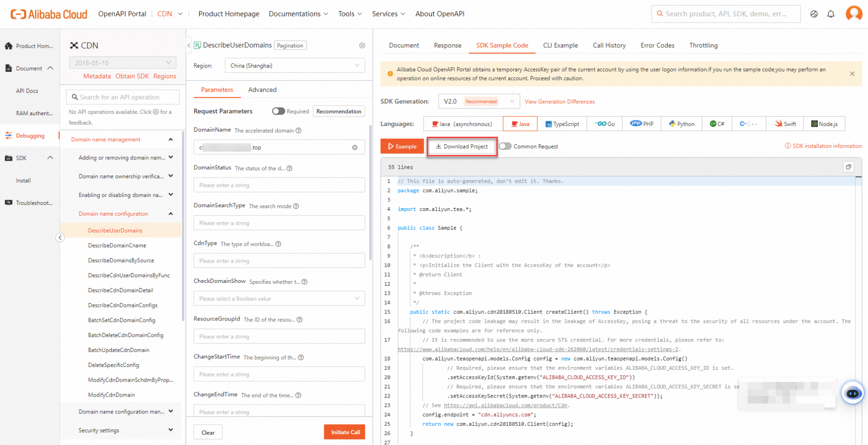Select Python language
Viewport: 868px width, 445px height.
tap(682, 124)
